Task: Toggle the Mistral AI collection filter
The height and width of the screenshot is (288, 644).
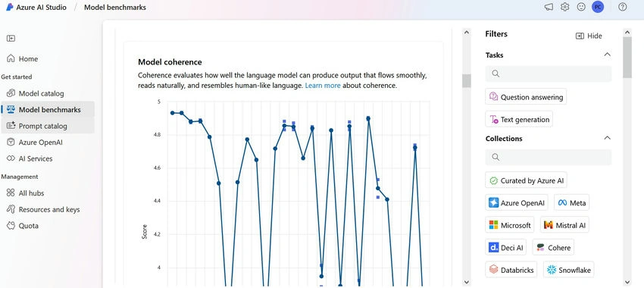Action: 564,225
